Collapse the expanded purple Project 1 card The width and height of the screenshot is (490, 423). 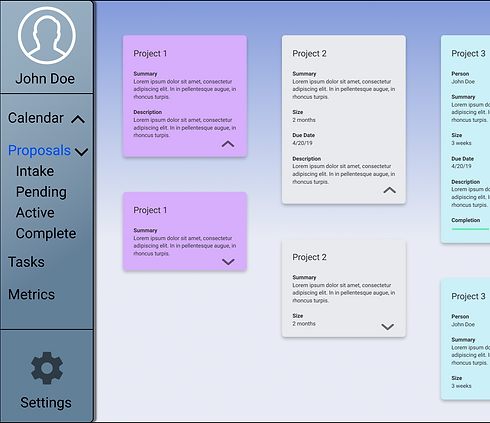click(x=228, y=144)
